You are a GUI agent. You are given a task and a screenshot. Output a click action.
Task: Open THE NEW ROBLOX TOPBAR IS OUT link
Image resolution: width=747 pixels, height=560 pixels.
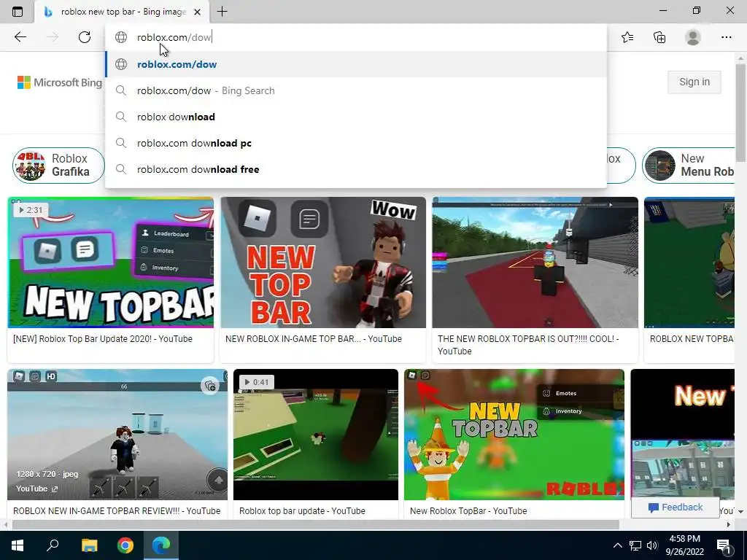(528, 345)
